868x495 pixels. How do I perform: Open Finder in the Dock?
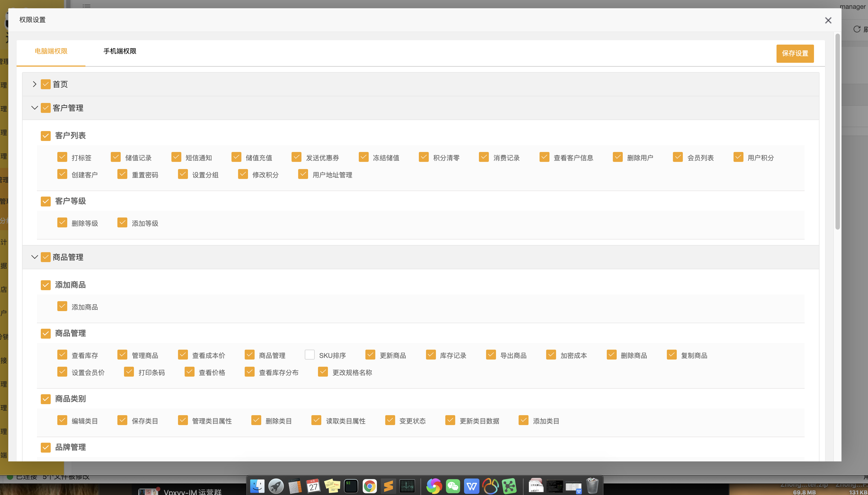(x=257, y=486)
